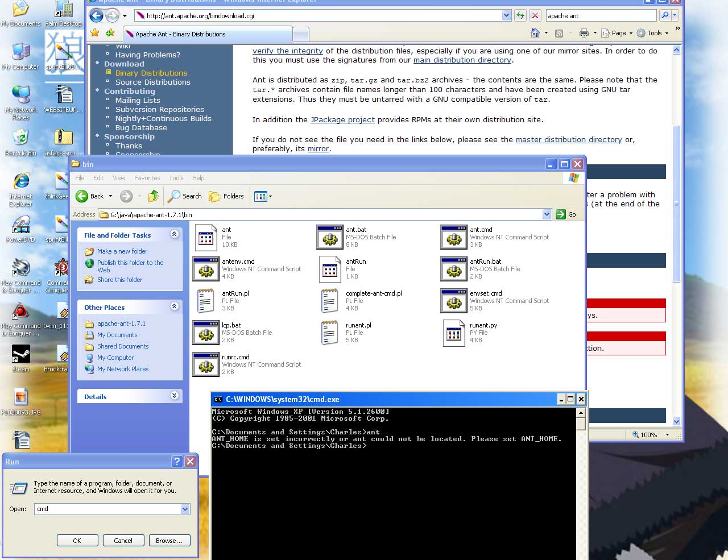The width and height of the screenshot is (728, 560).
Task: Select the Apache Ant - Binary Distributions tab
Action: tap(207, 34)
